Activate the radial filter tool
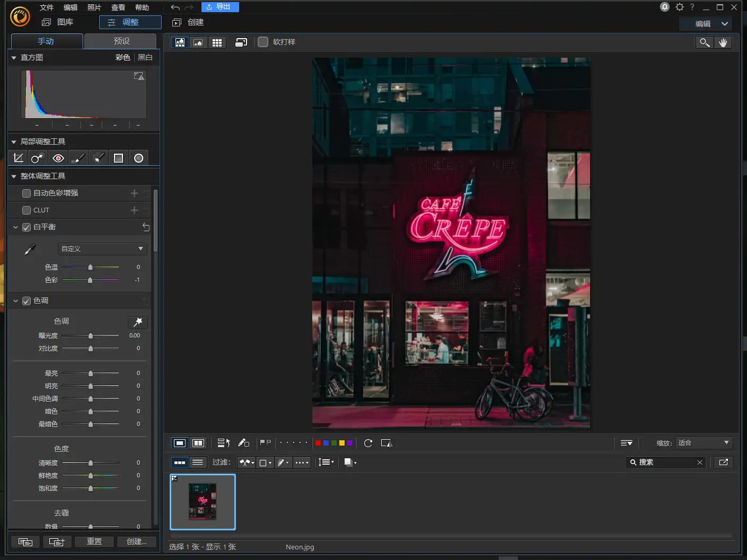747x560 pixels. (139, 157)
